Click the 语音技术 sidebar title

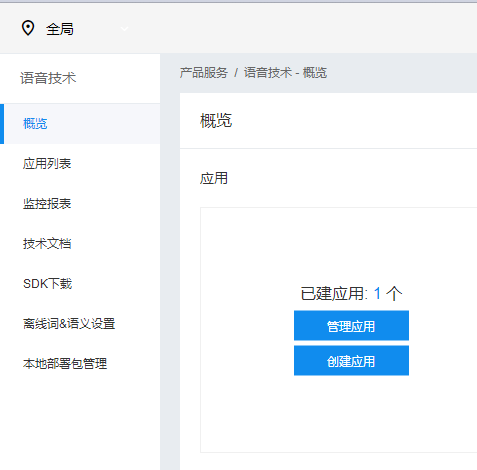click(48, 78)
